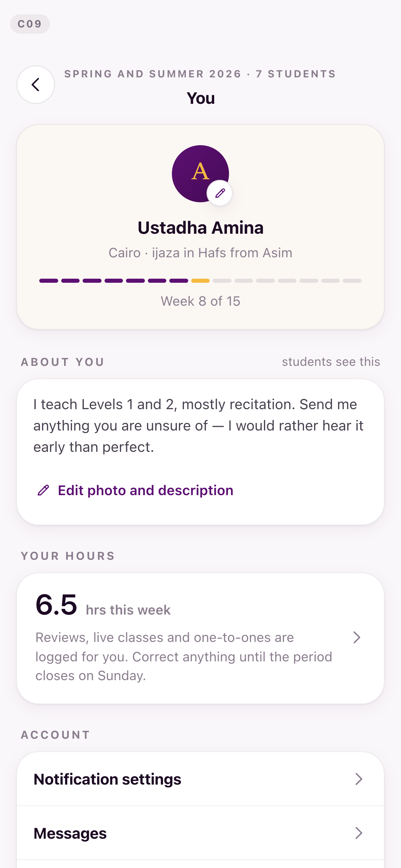Click the first purple week progress segment
This screenshot has width=401, height=868.
(48, 281)
